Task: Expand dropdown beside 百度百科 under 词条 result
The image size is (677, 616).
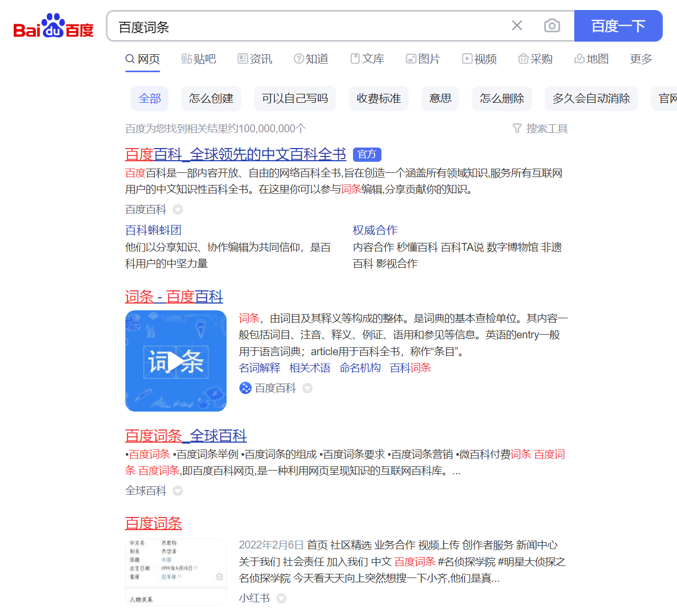Action: (308, 388)
